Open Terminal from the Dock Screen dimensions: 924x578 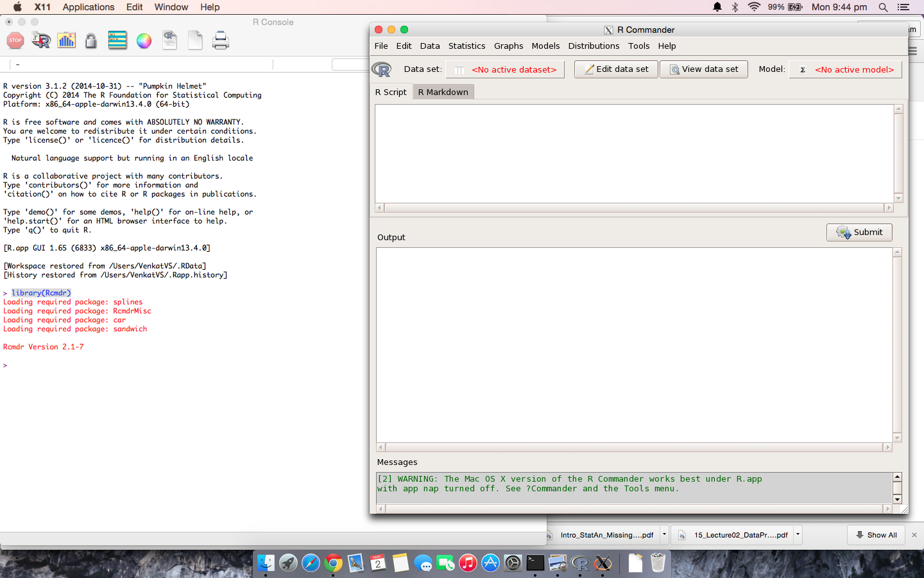(x=535, y=563)
